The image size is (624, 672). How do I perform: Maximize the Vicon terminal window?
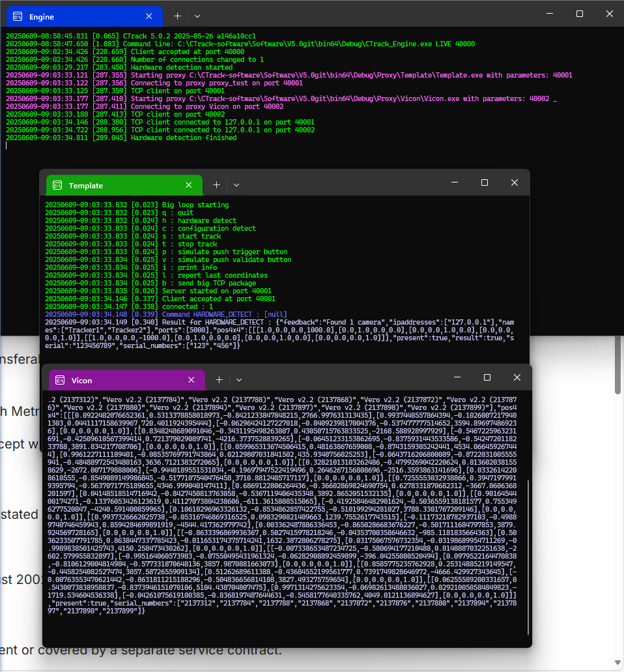[487, 377]
